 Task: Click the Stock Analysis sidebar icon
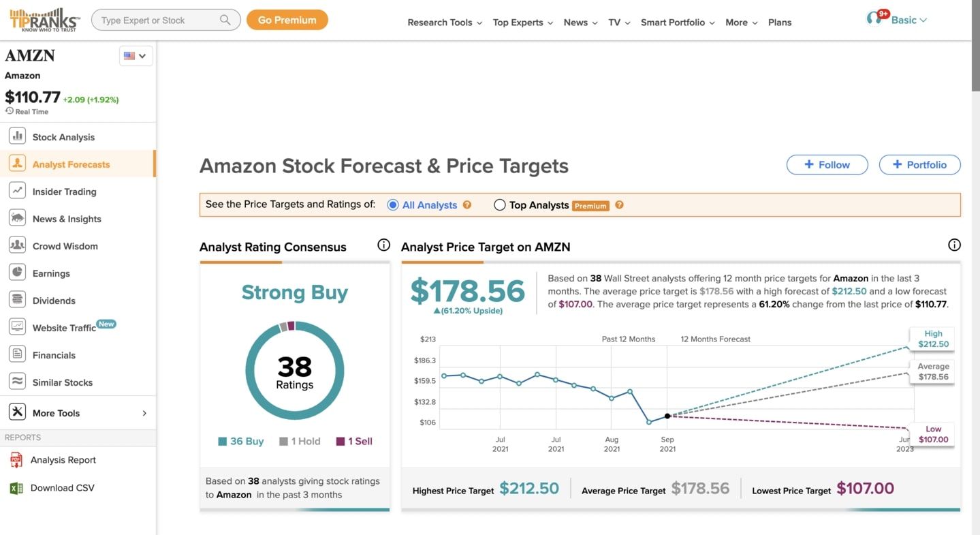click(x=18, y=136)
